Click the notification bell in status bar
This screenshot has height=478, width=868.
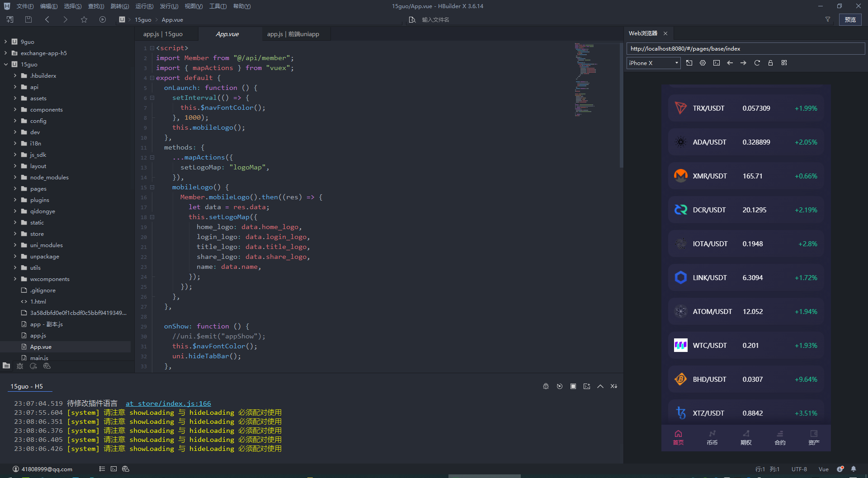click(x=854, y=469)
